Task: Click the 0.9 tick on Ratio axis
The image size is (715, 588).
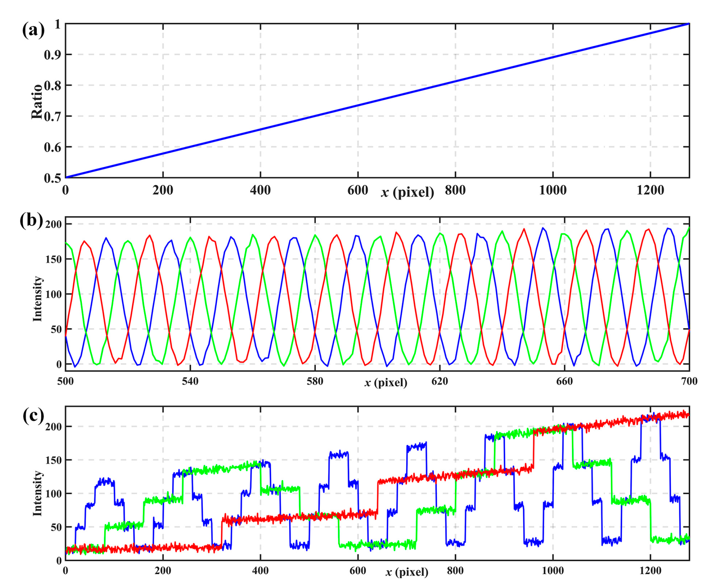Action: point(52,54)
